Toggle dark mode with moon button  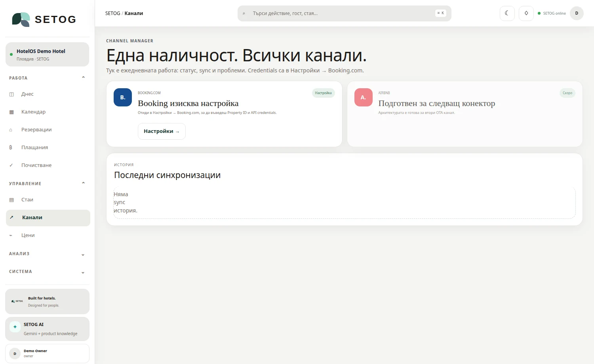pyautogui.click(x=507, y=13)
